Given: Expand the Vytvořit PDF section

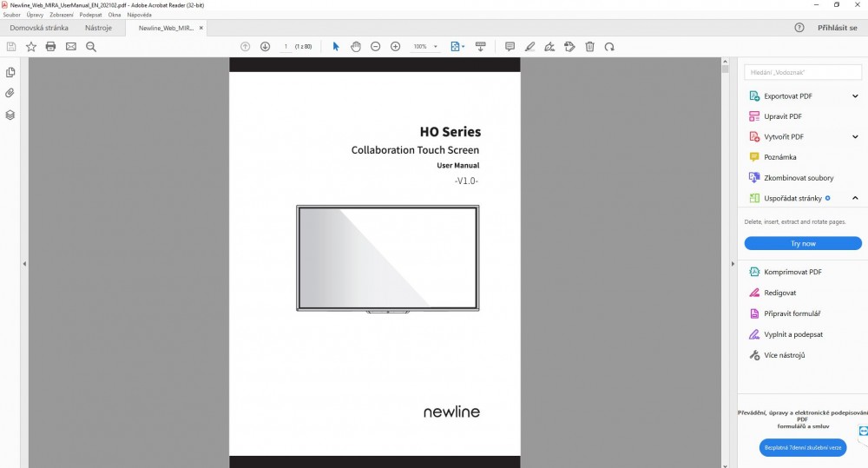Looking at the screenshot, I should 855,136.
